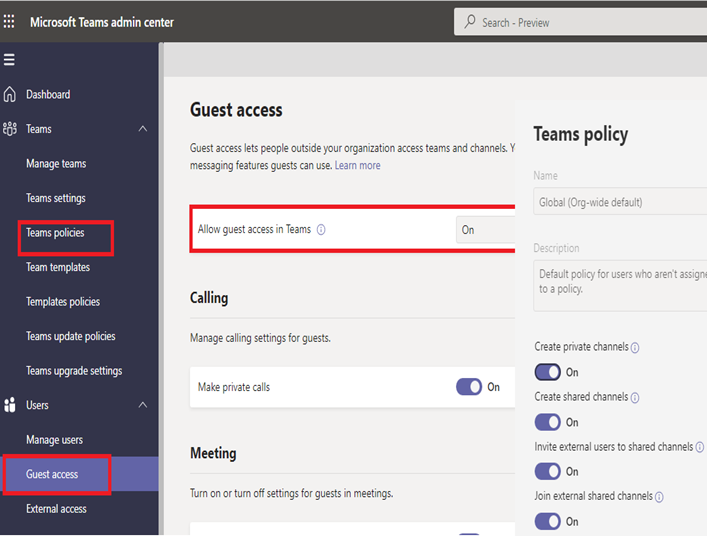Toggle the Create shared channels switch
Viewport: 708px width, 537px height.
(548, 422)
